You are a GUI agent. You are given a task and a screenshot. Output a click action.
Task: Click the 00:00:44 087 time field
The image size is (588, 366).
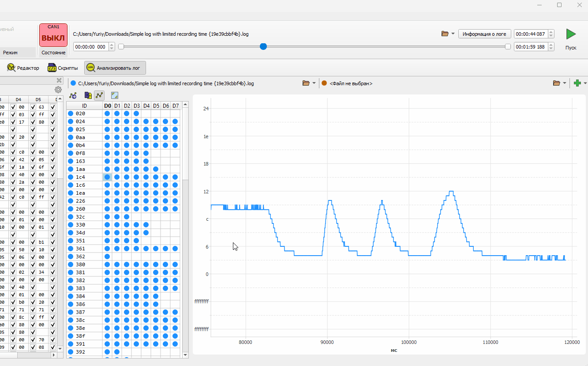point(531,34)
